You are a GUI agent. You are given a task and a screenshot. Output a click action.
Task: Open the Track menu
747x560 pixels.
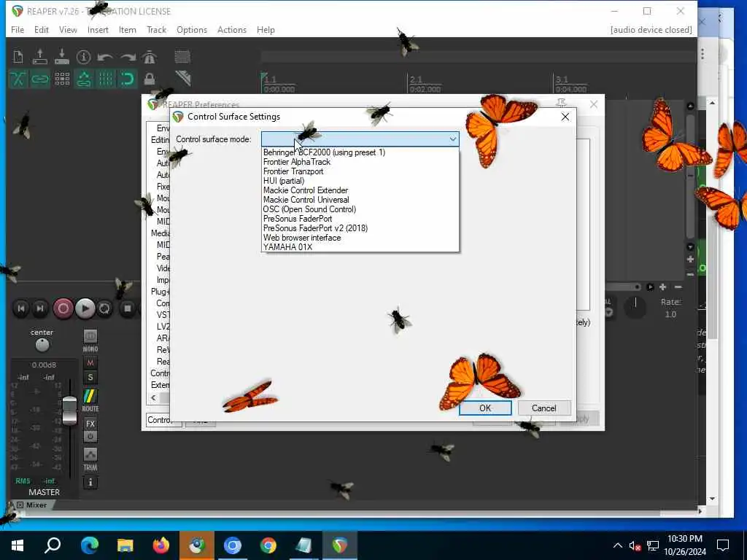156,29
